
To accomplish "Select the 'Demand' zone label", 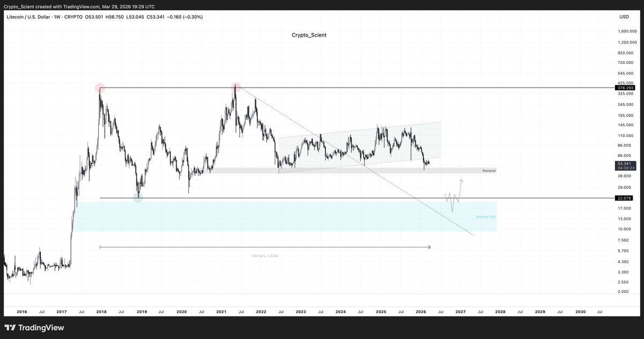I will point(489,171).
